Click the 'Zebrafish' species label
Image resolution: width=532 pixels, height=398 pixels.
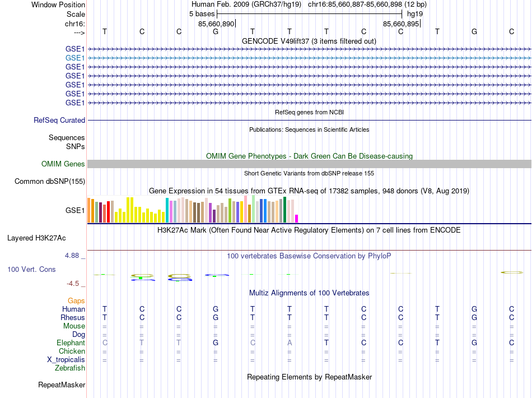pos(70,368)
